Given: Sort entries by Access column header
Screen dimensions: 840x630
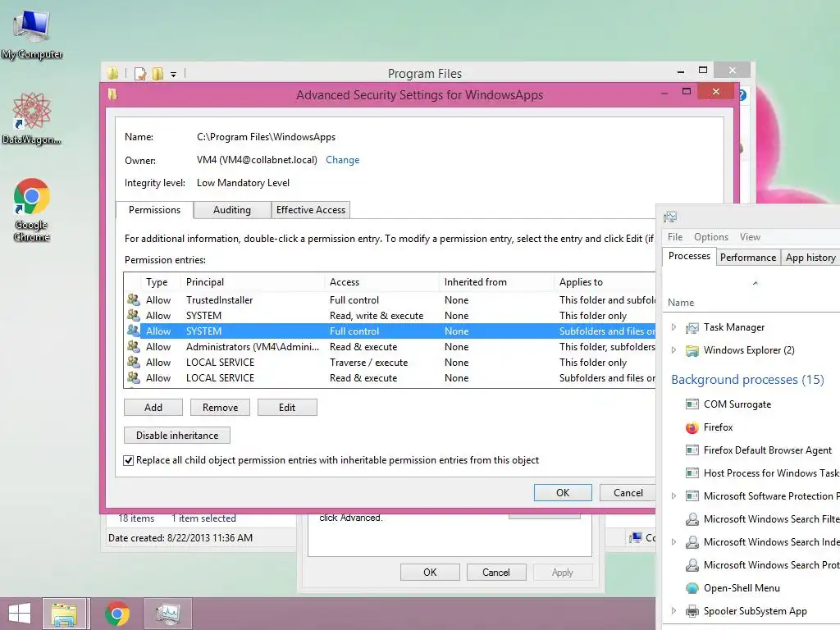Looking at the screenshot, I should [382, 282].
